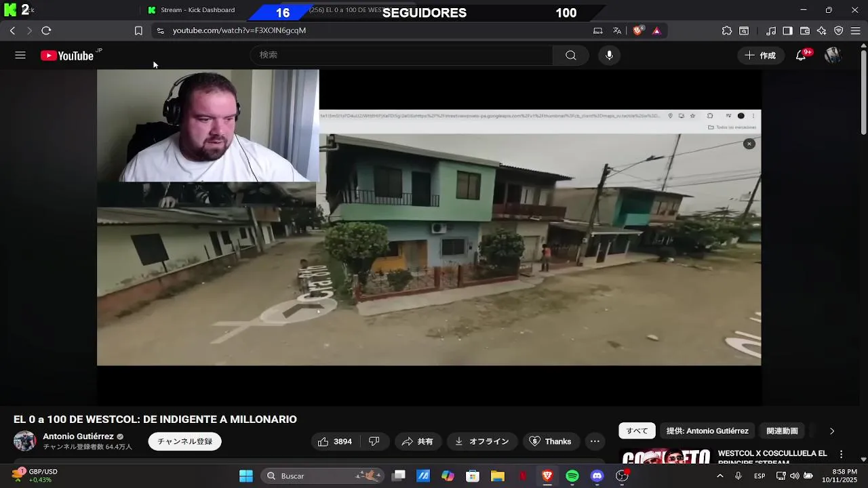868x488 pixels.
Task: Toggle the browser sidebar panel
Action: 788,30
